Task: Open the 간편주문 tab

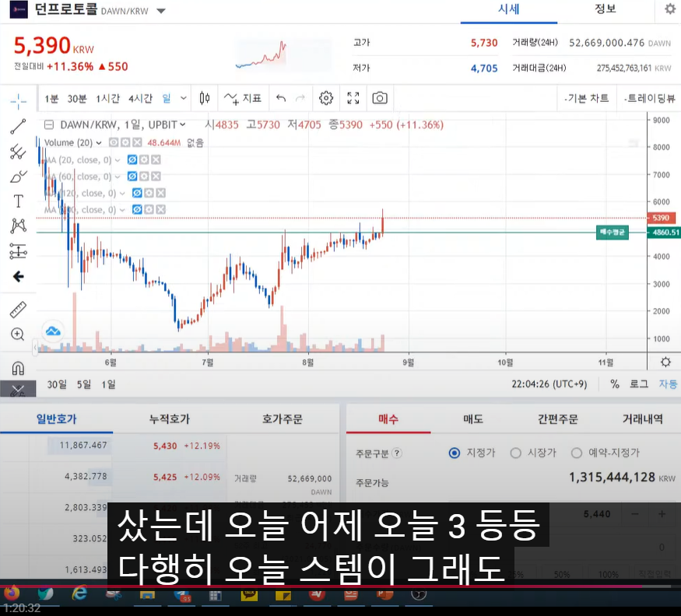Action: [x=558, y=419]
